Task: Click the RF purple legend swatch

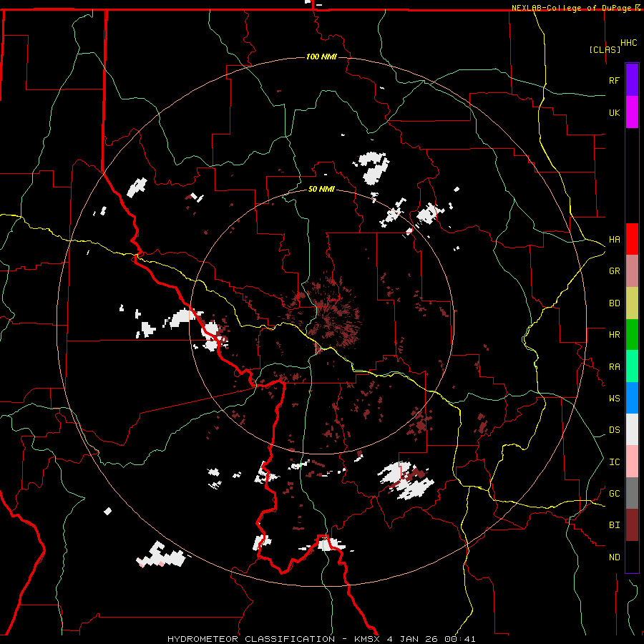Action: 632,80
